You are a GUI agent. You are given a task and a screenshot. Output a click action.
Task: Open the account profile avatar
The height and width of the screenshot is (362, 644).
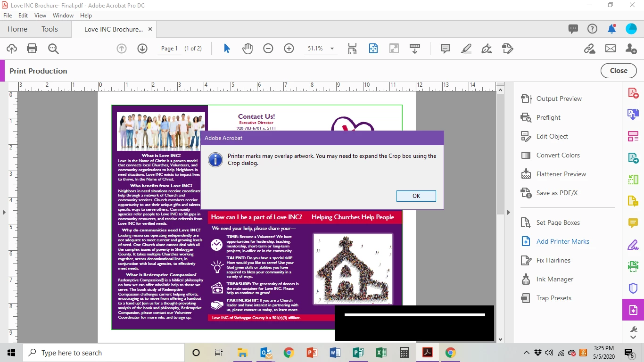631,29
